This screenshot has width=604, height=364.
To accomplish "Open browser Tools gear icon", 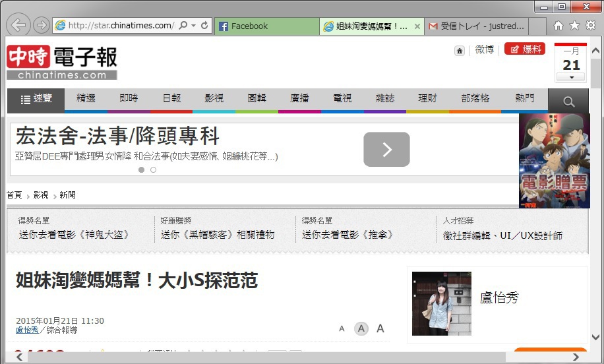I will [591, 25].
